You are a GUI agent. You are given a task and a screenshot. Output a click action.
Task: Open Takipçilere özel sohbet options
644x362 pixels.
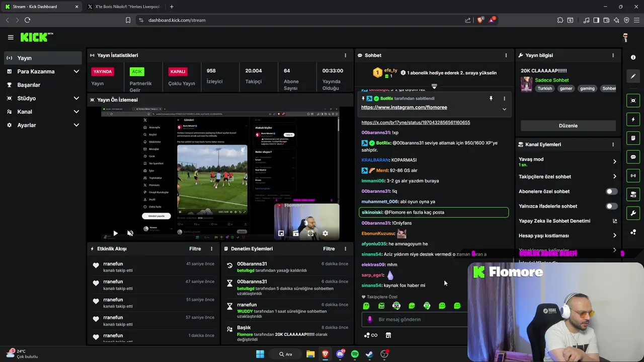click(614, 176)
